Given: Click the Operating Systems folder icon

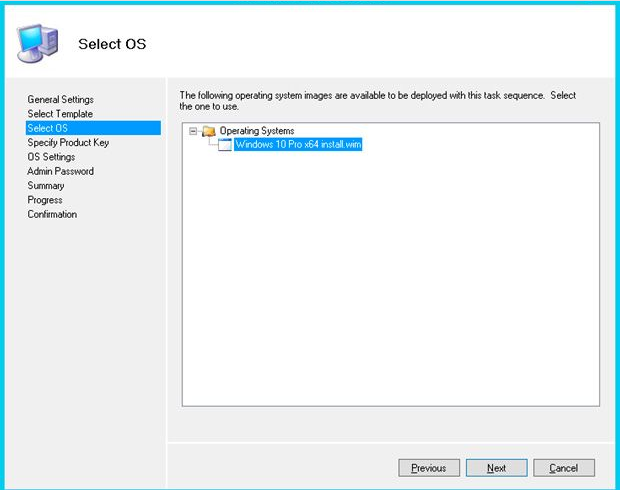Looking at the screenshot, I should coord(209,131).
